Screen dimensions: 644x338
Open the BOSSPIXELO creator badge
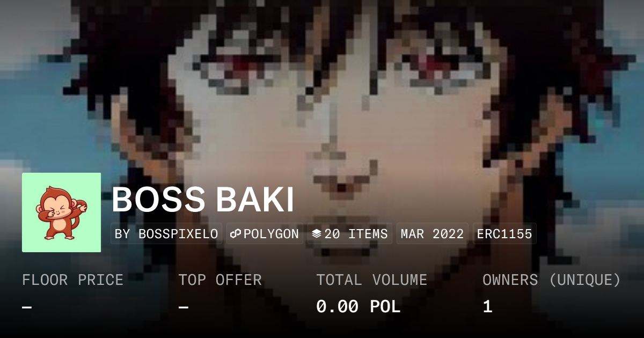point(166,234)
